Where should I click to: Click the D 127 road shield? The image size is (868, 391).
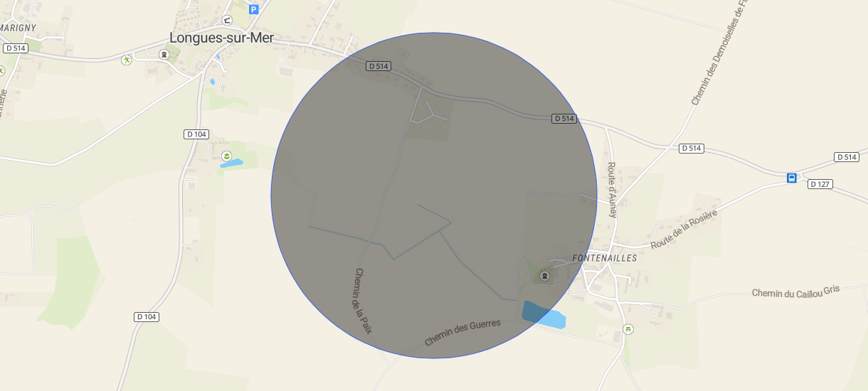tap(820, 184)
